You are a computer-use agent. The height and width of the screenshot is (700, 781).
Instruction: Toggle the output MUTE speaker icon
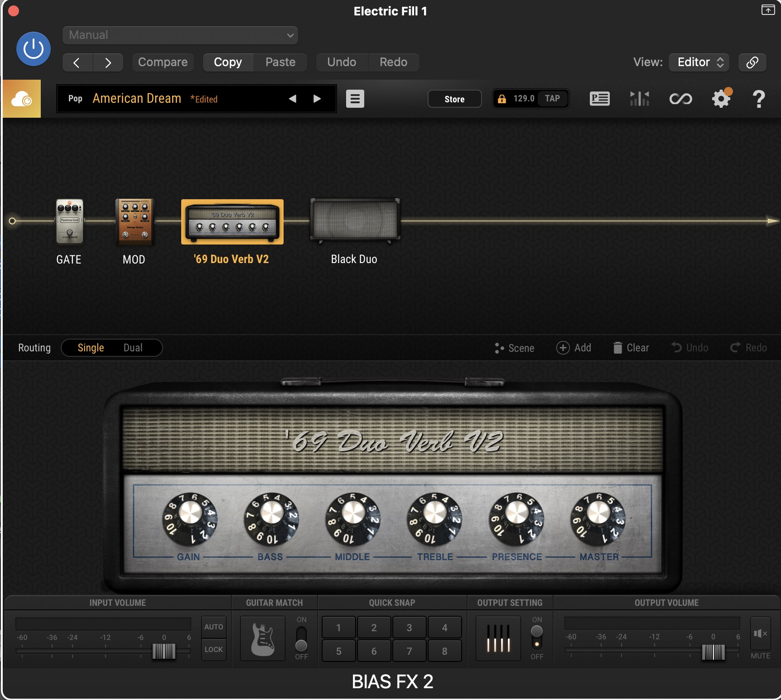point(760,633)
